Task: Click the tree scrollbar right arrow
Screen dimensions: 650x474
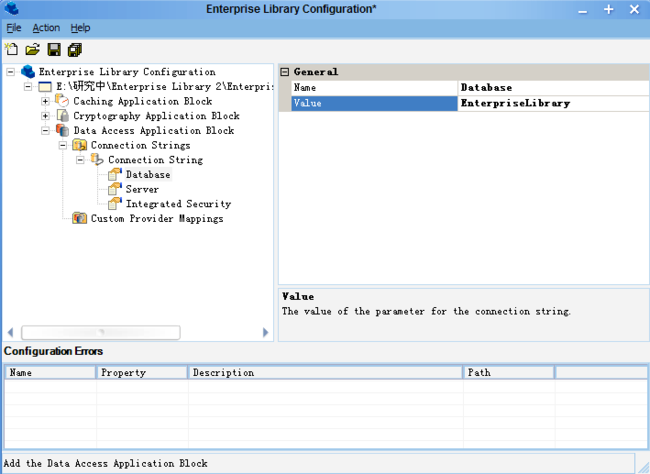Action: pos(265,332)
